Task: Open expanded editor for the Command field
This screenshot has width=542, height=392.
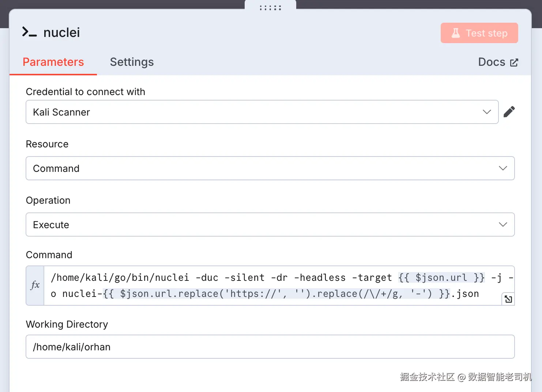Action: (x=508, y=299)
